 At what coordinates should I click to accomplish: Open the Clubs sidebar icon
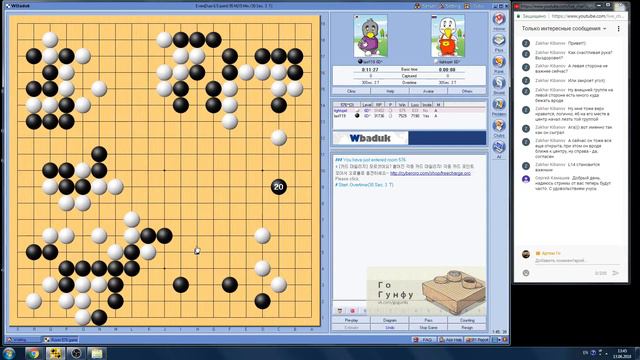coord(499,128)
